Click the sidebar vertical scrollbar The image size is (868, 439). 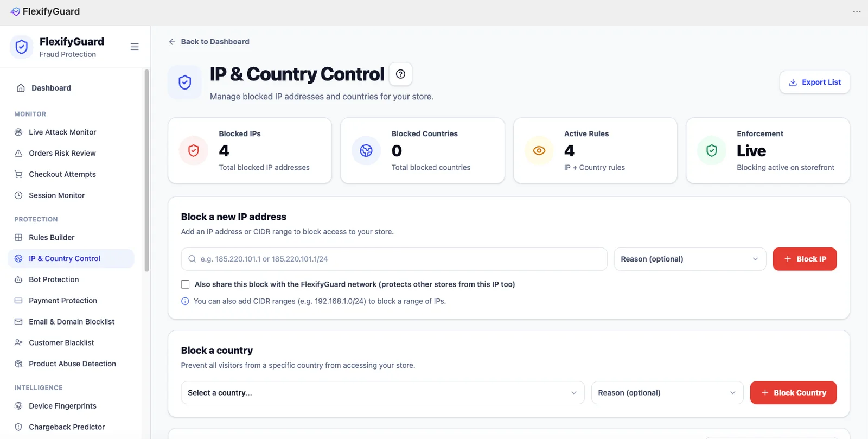click(x=146, y=171)
